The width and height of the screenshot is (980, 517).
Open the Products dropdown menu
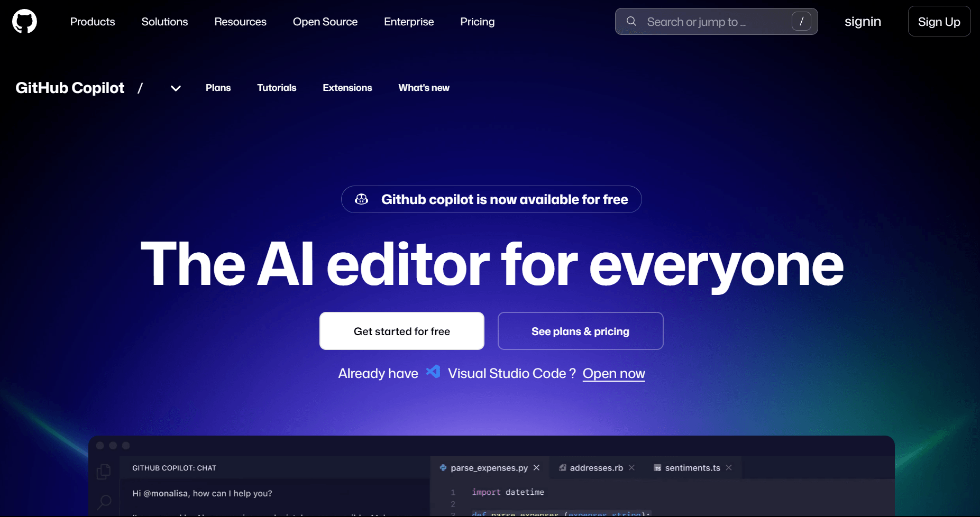[93, 22]
